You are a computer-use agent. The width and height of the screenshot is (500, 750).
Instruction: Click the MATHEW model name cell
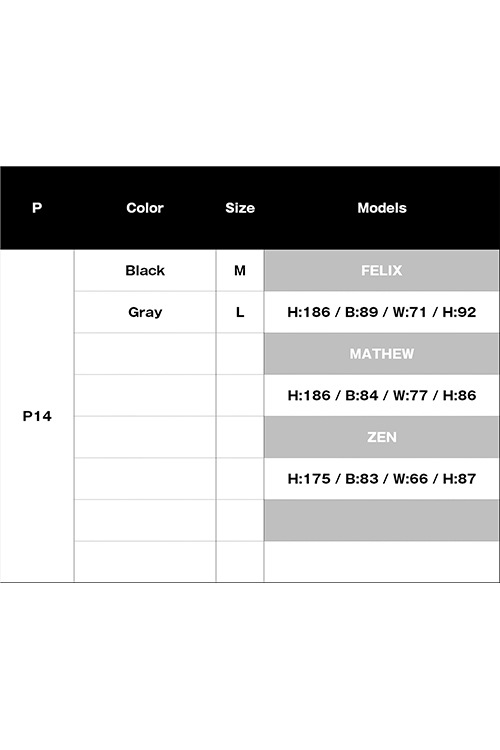pyautogui.click(x=381, y=353)
